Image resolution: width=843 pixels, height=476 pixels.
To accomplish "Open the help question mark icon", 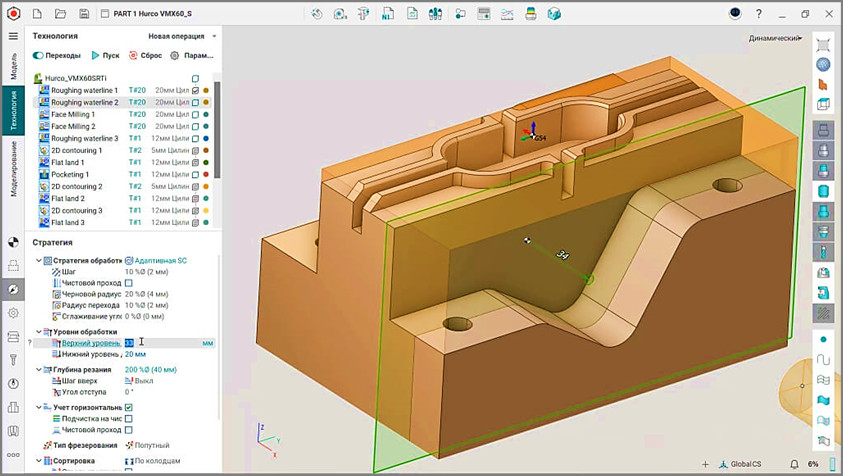I will tap(759, 14).
